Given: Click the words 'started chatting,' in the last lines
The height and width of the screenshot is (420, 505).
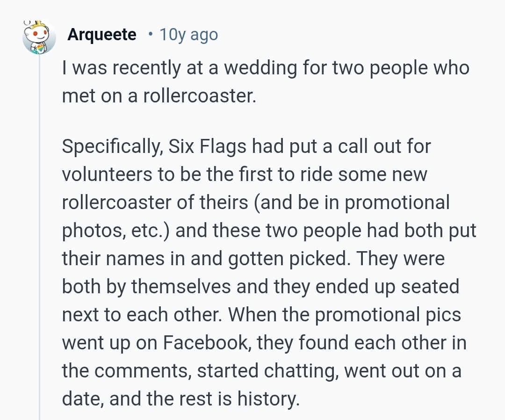Looking at the screenshot, I should pyautogui.click(x=264, y=371).
